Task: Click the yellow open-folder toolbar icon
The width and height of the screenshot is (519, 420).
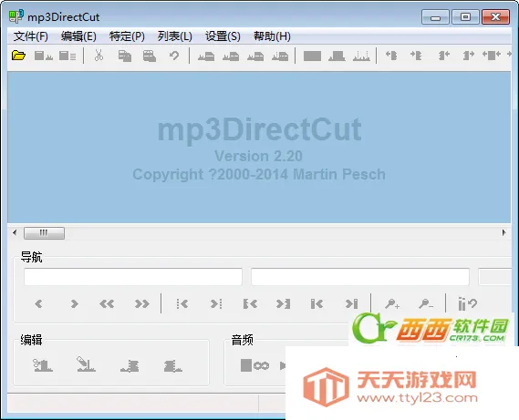Action: 18,56
